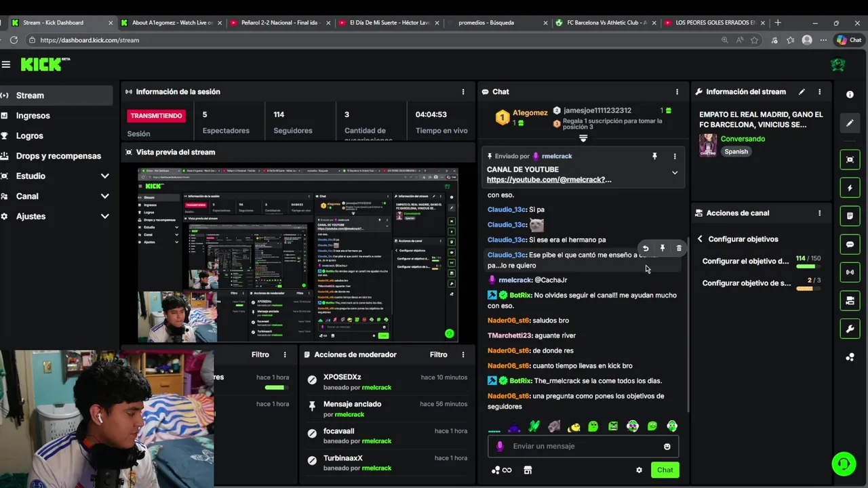Click rmelcrack link under XPOSEDXz ban
Screen dimensions: 868x488
(x=376, y=388)
